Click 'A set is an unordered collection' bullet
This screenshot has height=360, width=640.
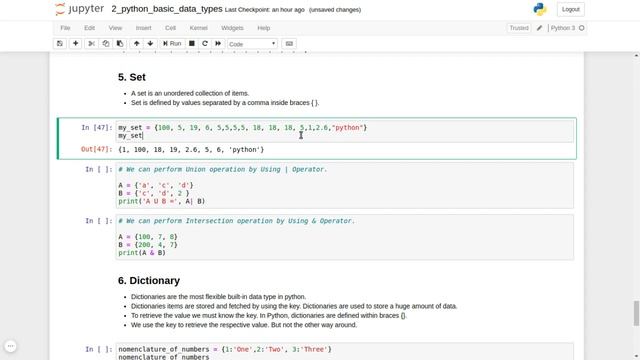pyautogui.click(x=190, y=93)
